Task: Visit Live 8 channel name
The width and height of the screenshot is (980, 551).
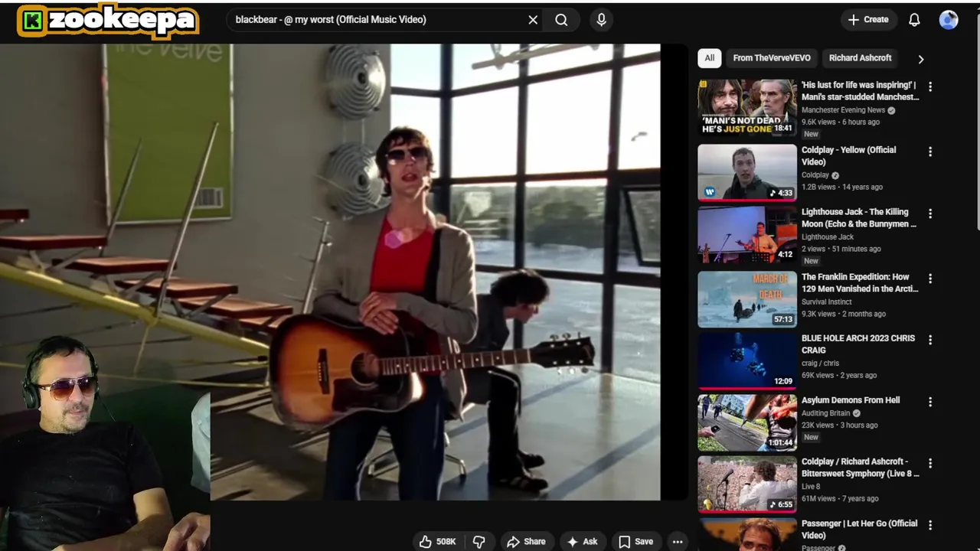Action: pyautogui.click(x=811, y=487)
